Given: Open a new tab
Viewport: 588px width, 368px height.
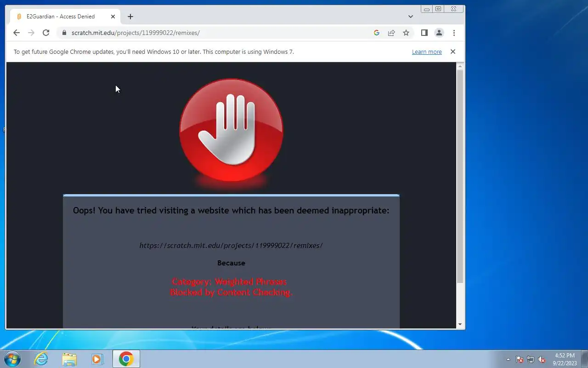Looking at the screenshot, I should pyautogui.click(x=130, y=17).
